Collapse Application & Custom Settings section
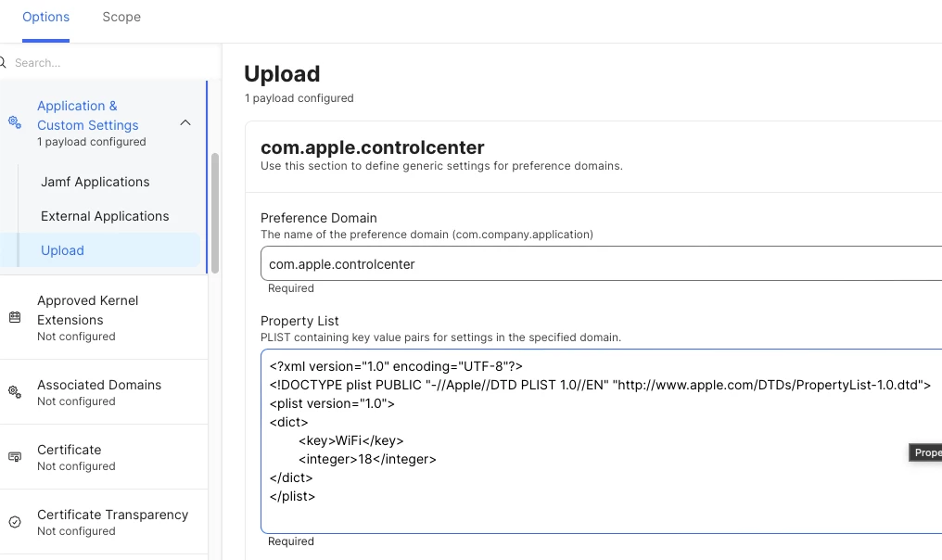Screen dimensions: 942x560 pos(185,122)
